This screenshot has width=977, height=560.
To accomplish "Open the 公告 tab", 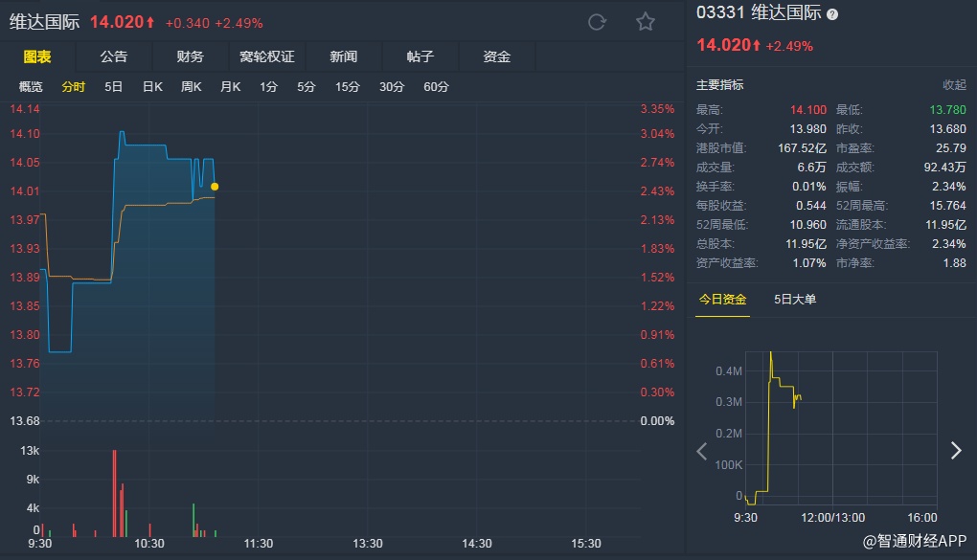I will tap(114, 56).
